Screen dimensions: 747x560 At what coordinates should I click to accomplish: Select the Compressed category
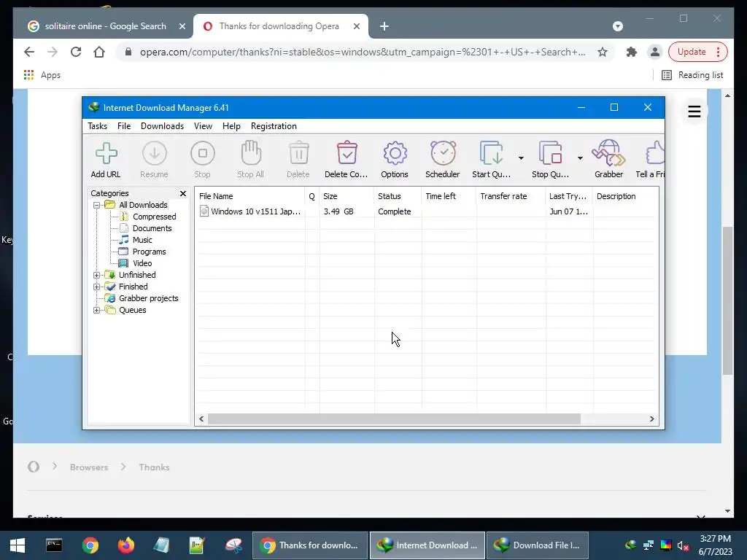(155, 217)
